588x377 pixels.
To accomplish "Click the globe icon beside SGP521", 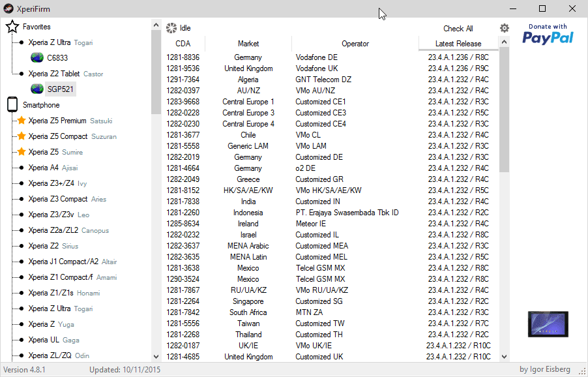I will 37,89.
